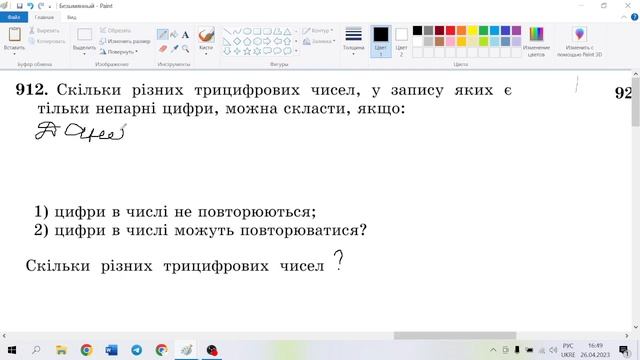Select the Eraser tool
640x360 pixels.
(162, 49)
